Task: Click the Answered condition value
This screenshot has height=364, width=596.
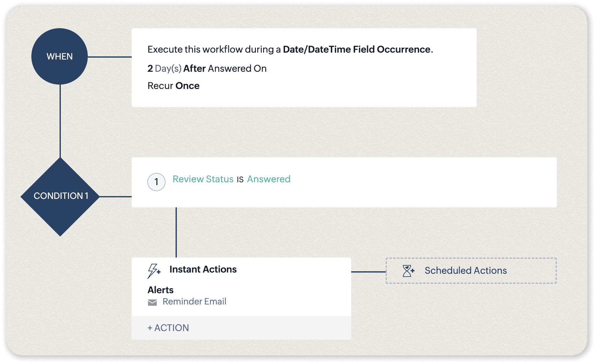Action: [x=269, y=179]
